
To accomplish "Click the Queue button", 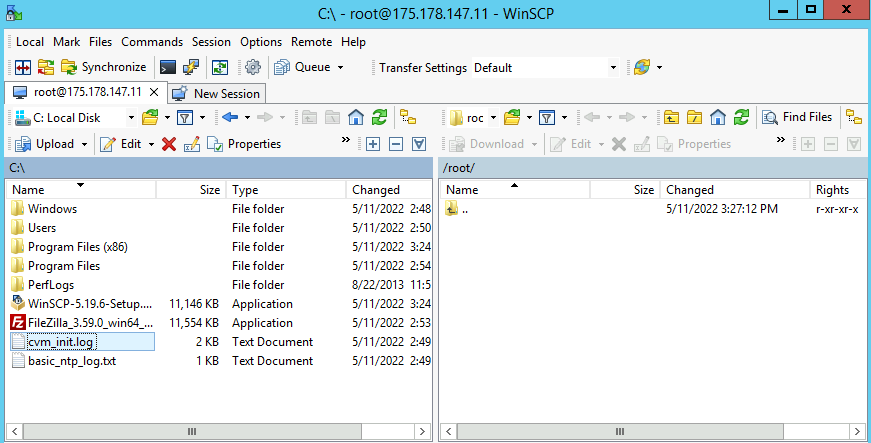I will pos(303,68).
